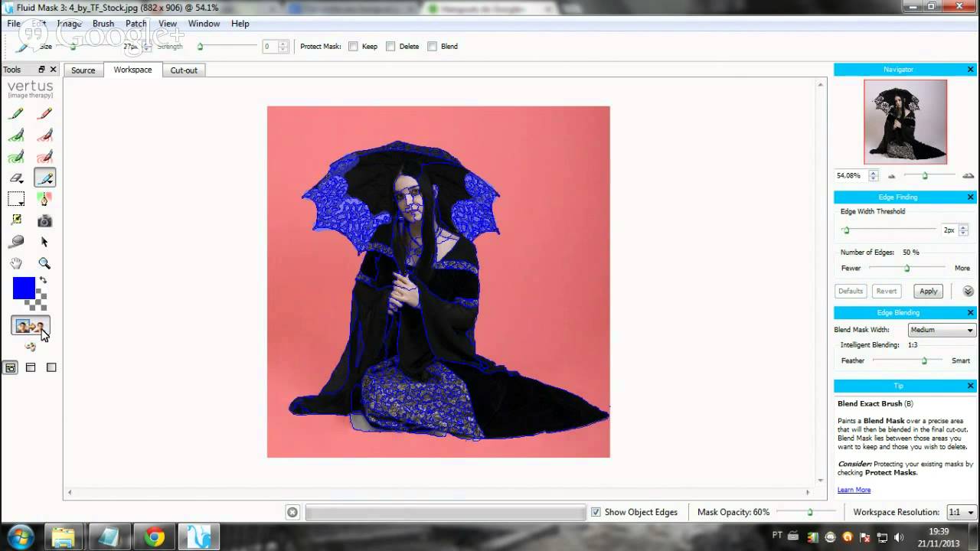Open Google Chrome from the taskbar
Image resolution: width=980 pixels, height=551 pixels.
[x=155, y=537]
